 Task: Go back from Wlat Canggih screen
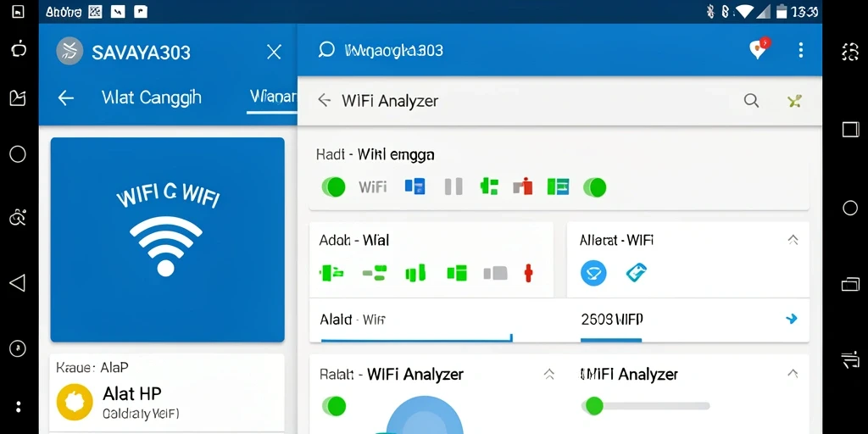tap(66, 98)
